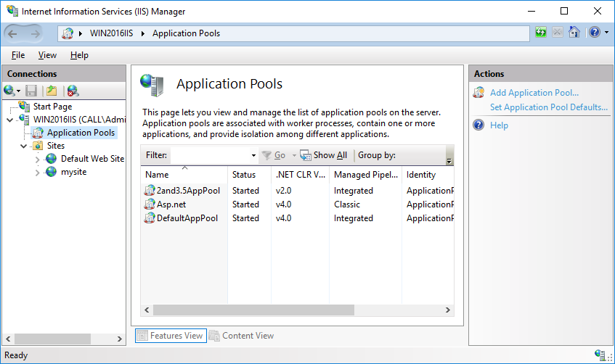This screenshot has width=615, height=364.
Task: Select Application Pools tree node
Action: 81,133
